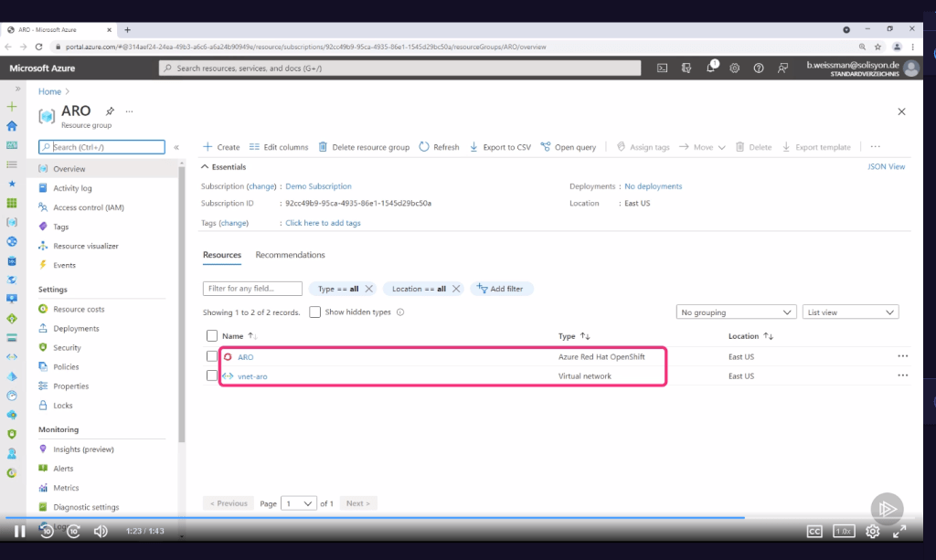Expand the portal side menu with double arrows
Viewport: 936px width, 560px height.
point(18,89)
